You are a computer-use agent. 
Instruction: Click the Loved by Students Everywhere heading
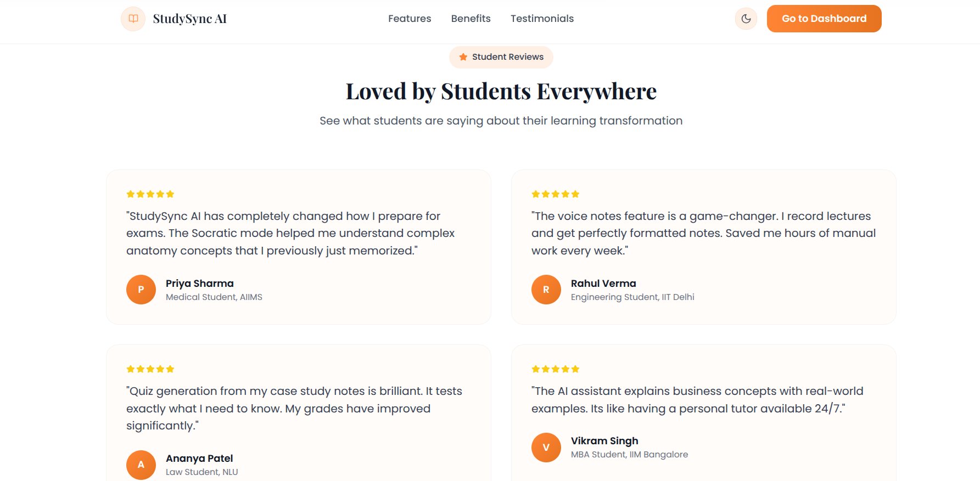pos(501,92)
